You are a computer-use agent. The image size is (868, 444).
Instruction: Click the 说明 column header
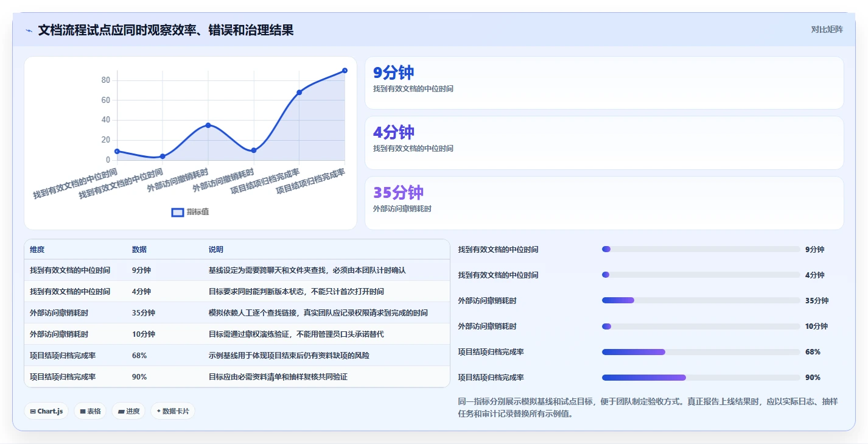pos(216,250)
